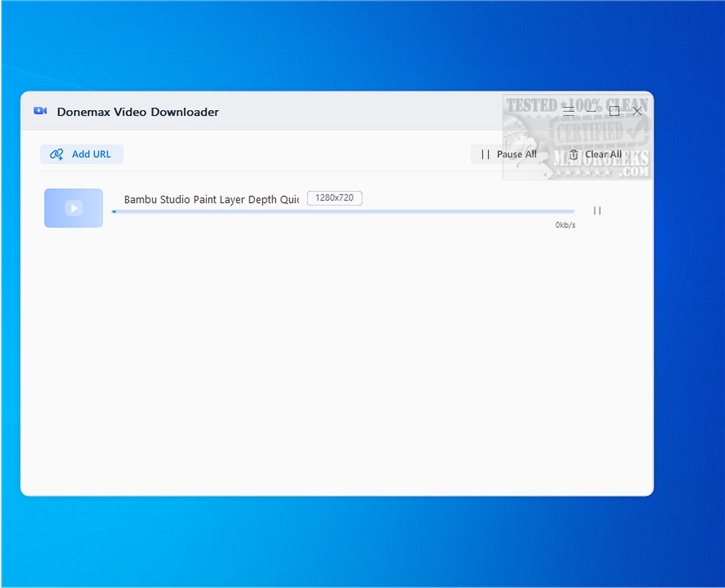Click the 0kb/s download speed text
The width and height of the screenshot is (725, 588).
coord(566,225)
